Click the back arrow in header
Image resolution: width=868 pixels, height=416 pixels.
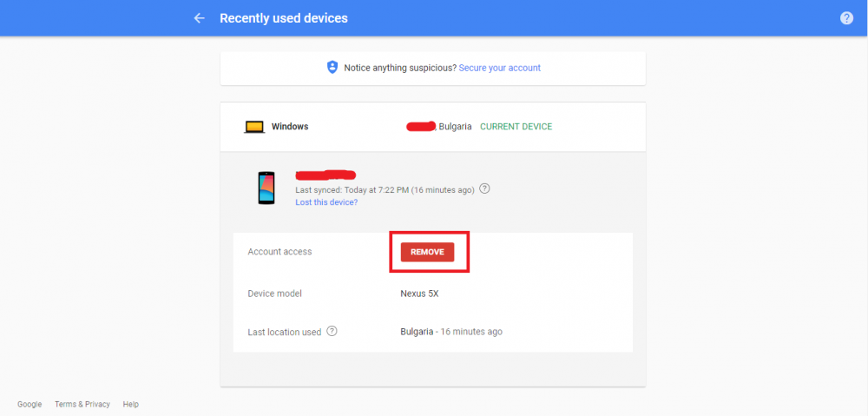tap(200, 18)
